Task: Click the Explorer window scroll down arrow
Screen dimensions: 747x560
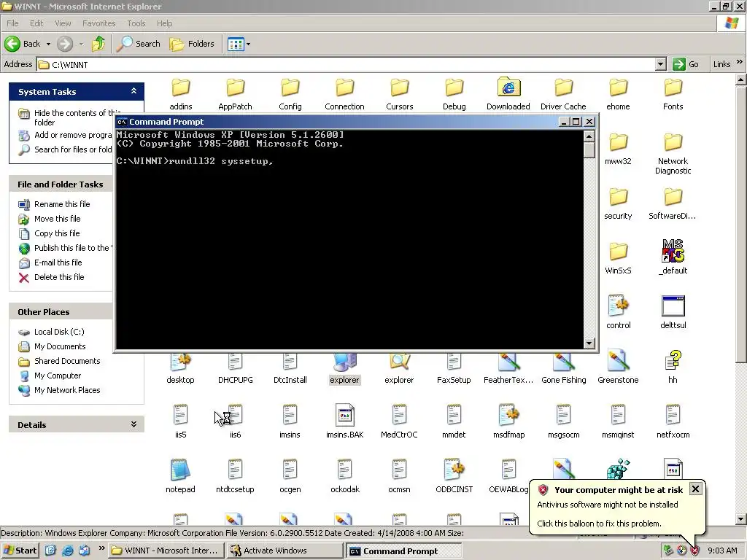Action: coord(740,519)
